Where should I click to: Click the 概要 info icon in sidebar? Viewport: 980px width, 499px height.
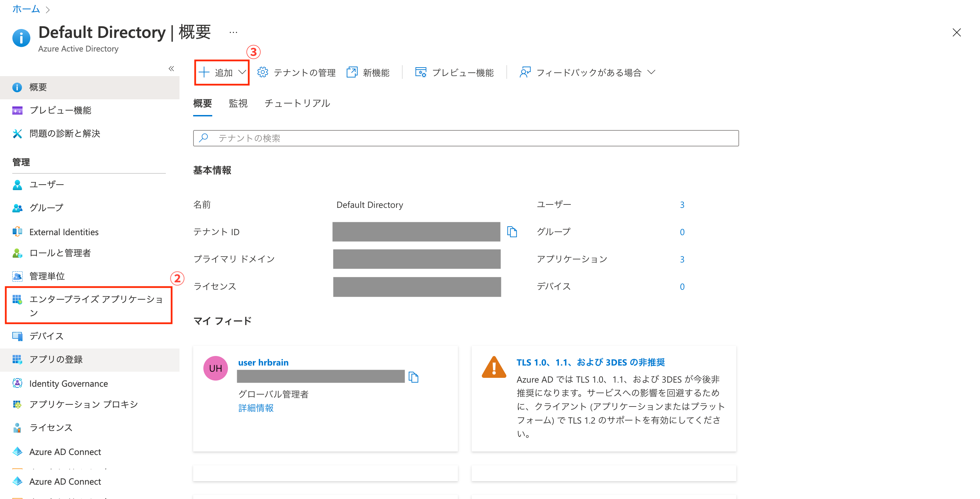coord(17,87)
